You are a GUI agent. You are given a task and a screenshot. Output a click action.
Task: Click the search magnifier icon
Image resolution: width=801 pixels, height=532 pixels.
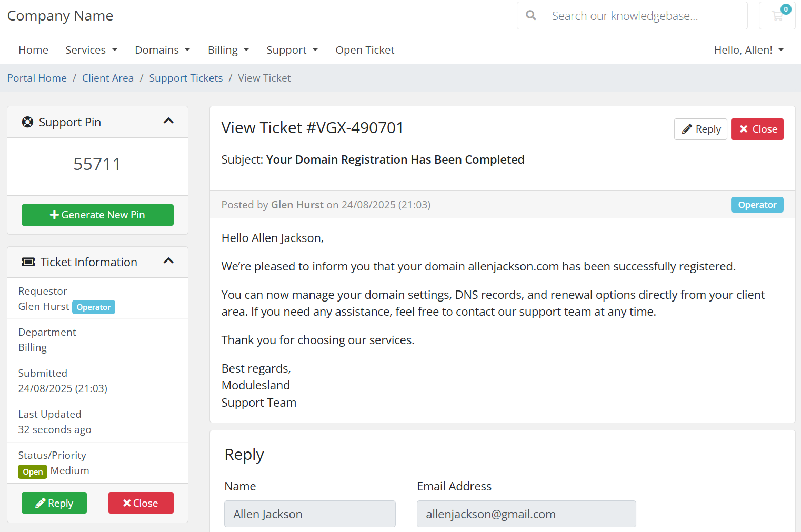[x=531, y=16]
